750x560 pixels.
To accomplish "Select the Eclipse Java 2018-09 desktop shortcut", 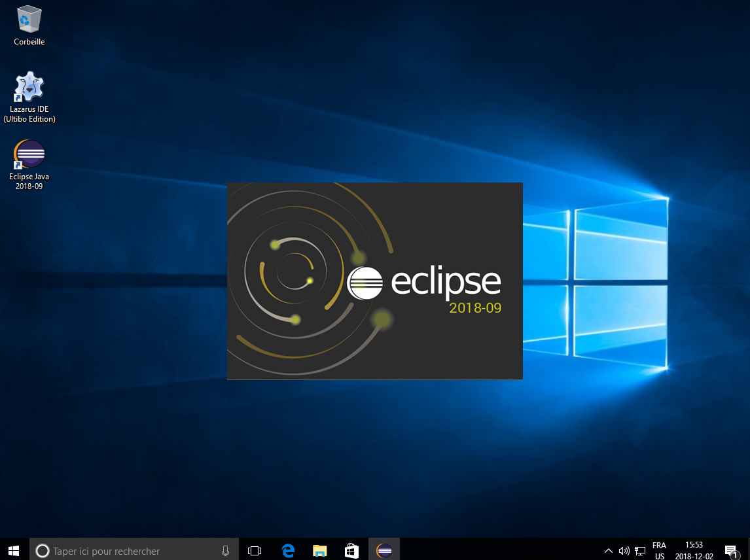I will [29, 165].
